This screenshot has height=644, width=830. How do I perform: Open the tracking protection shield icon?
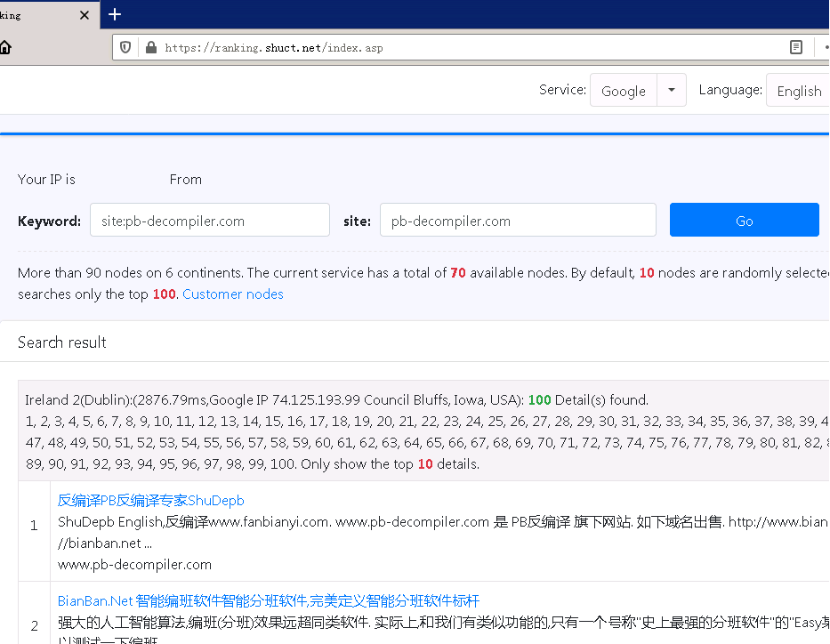[125, 48]
